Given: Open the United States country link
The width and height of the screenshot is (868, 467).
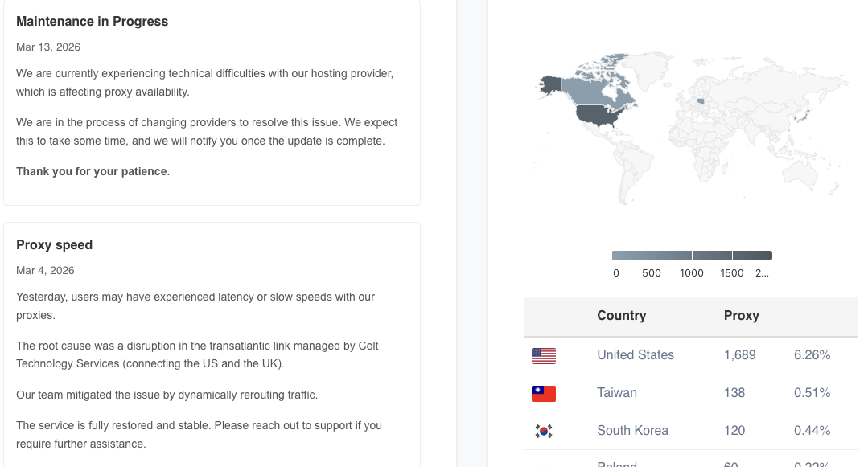Looking at the screenshot, I should pyautogui.click(x=636, y=355).
